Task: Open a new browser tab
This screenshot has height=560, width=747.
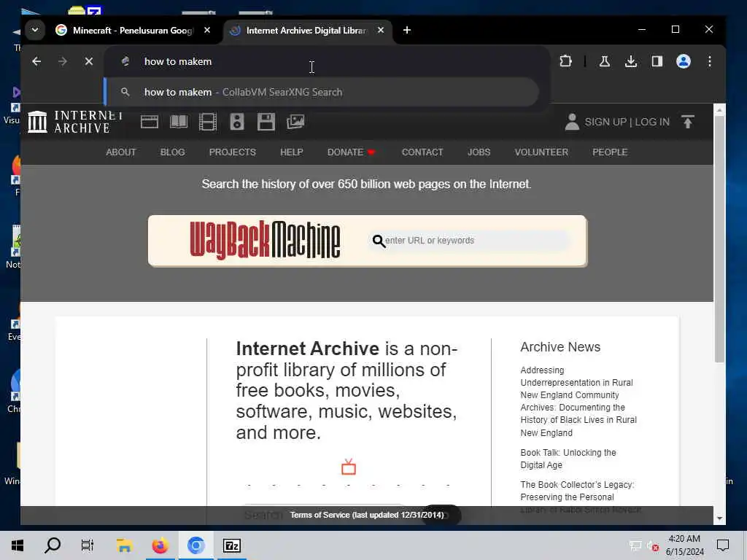Action: [x=407, y=30]
